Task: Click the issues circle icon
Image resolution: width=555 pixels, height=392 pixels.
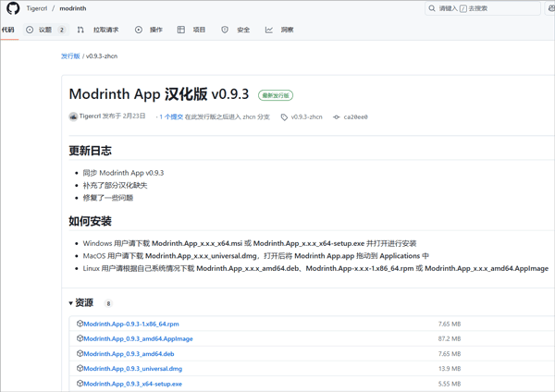Action: coord(30,30)
